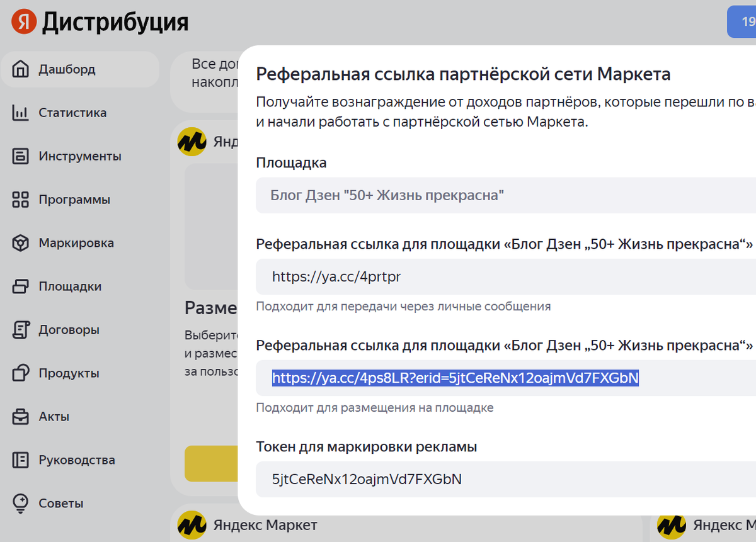Viewport: 756px width, 542px height.
Task: Open Руководства menu item
Action: [x=77, y=460]
